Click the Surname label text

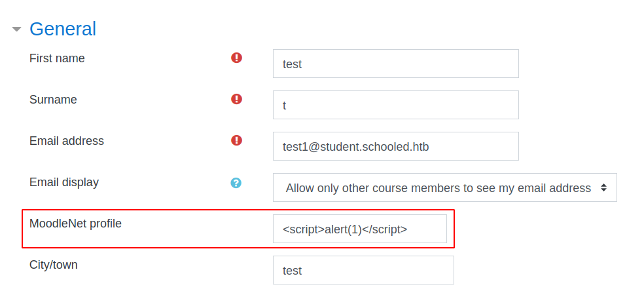click(53, 100)
